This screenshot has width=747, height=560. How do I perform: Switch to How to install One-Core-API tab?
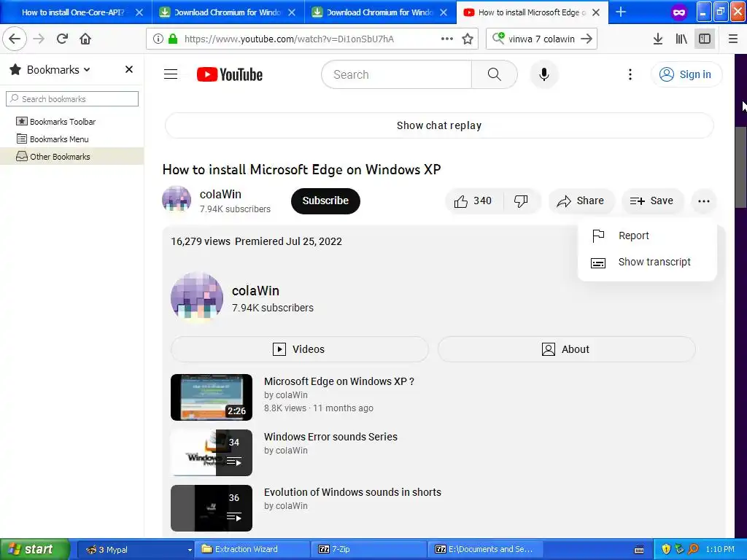click(x=72, y=12)
